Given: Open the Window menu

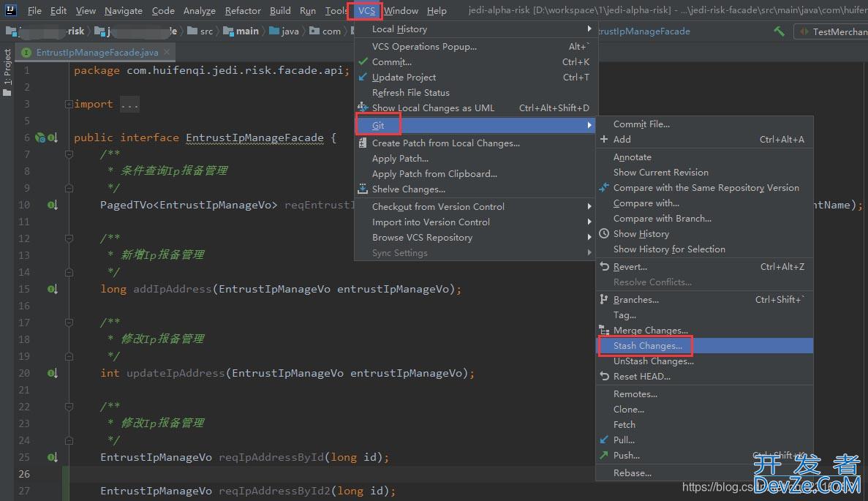Looking at the screenshot, I should tap(401, 10).
